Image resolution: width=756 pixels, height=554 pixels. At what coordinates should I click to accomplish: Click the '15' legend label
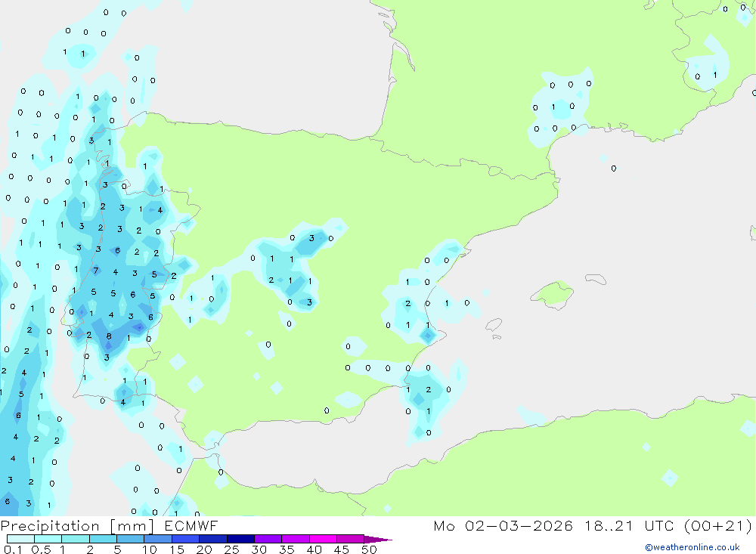pyautogui.click(x=177, y=549)
